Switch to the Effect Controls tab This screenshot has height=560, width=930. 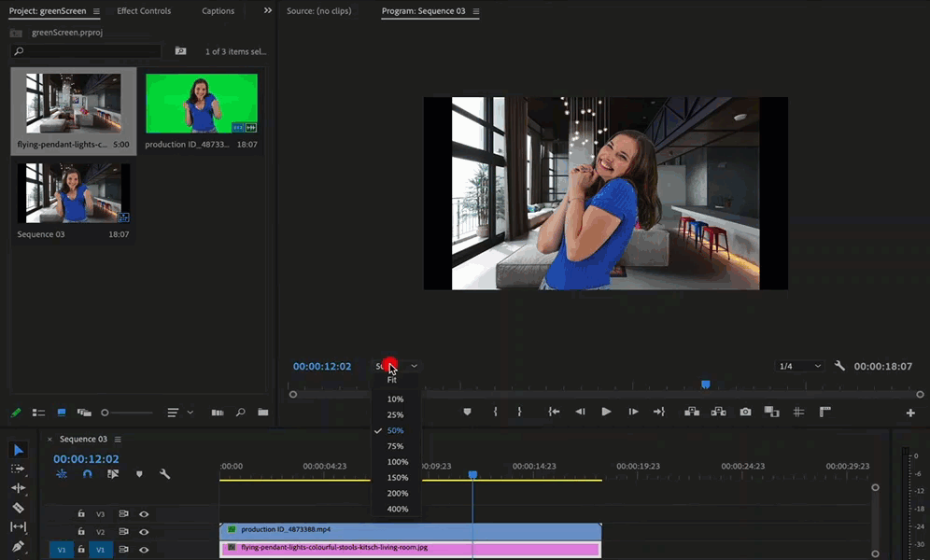[143, 10]
